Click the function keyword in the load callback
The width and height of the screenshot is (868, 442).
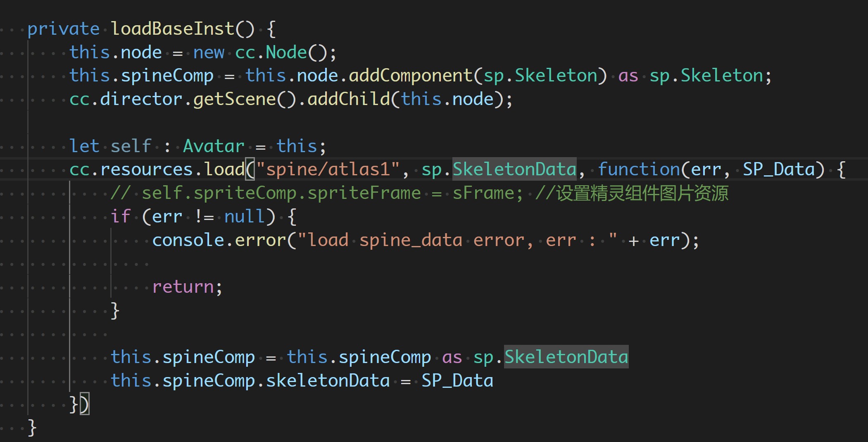(639, 170)
